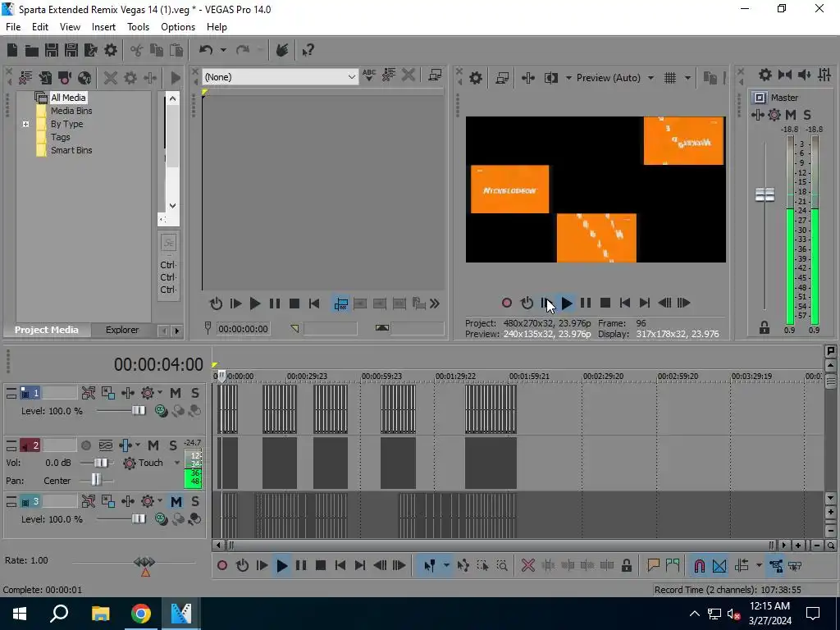Click Play button in timeline transport
Screen dimensions: 840x630
click(x=282, y=566)
